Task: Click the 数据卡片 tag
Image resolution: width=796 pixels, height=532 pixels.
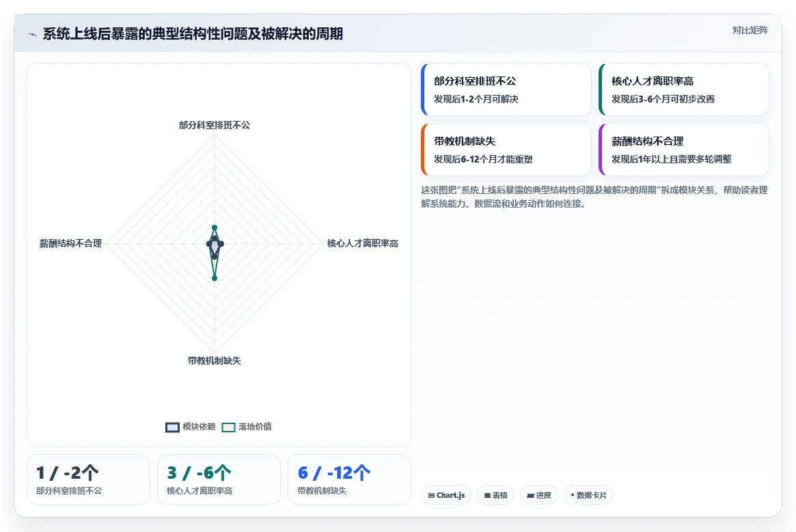Action: click(588, 495)
